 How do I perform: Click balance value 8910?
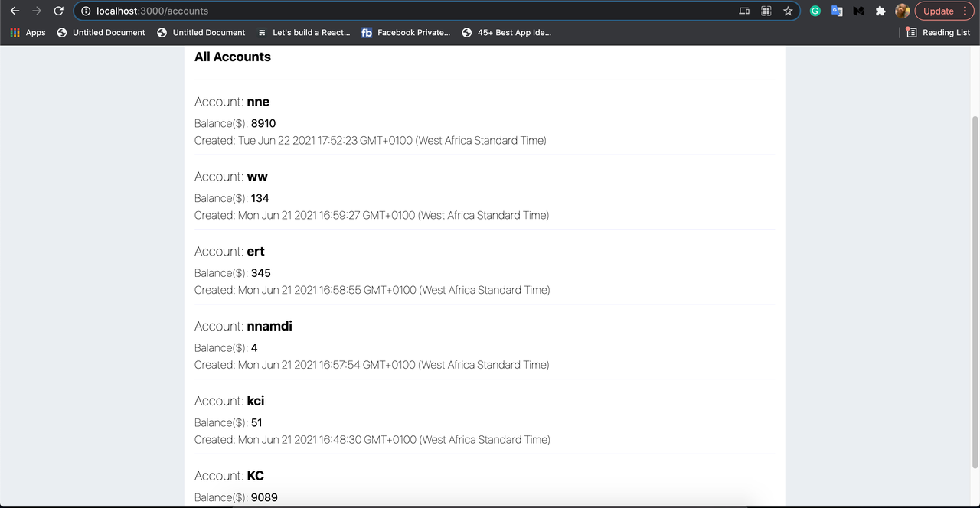coord(263,123)
